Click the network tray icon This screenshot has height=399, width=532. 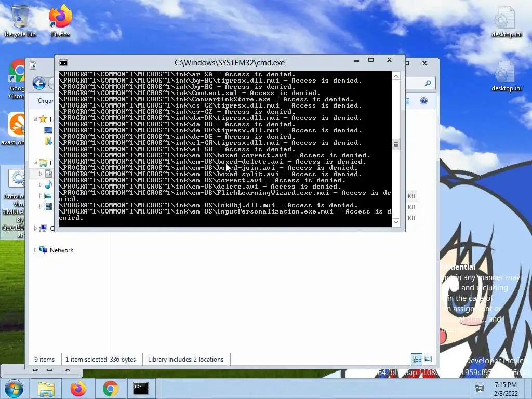pyautogui.click(x=480, y=389)
